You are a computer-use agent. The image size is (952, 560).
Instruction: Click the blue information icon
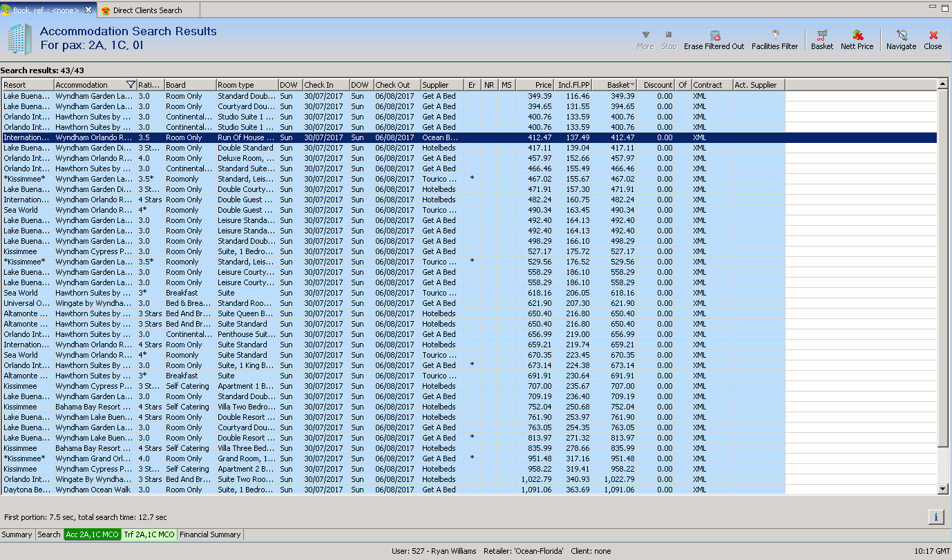click(935, 516)
